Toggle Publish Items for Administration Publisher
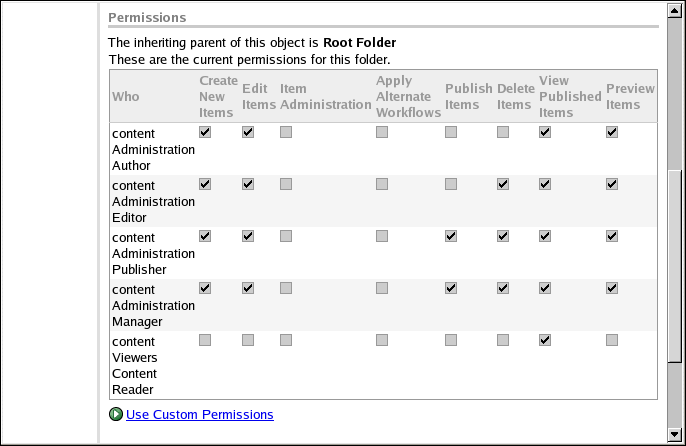Image resolution: width=686 pixels, height=446 pixels. 451,236
